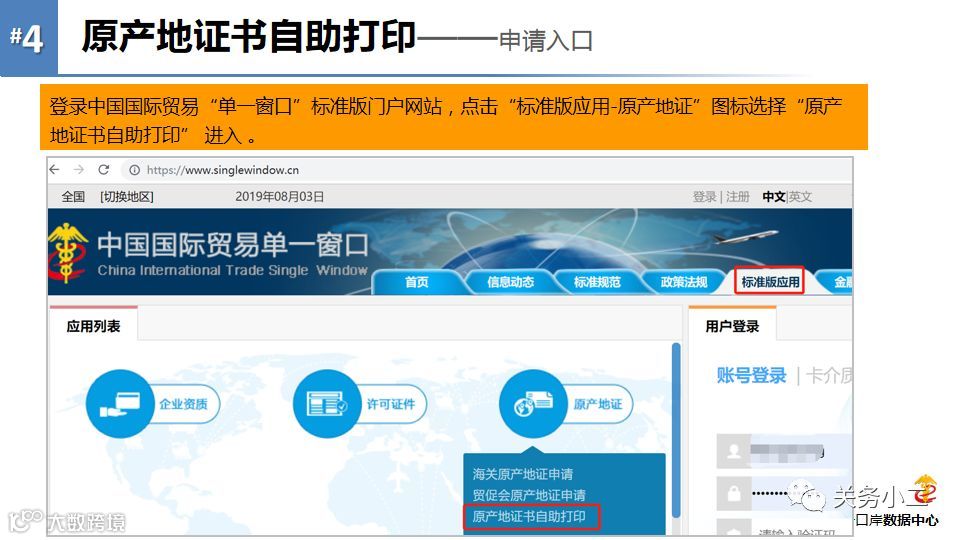Choose 海关原产地证申请 from the dropdown
Image resolution: width=960 pixels, height=540 pixels.
click(523, 474)
